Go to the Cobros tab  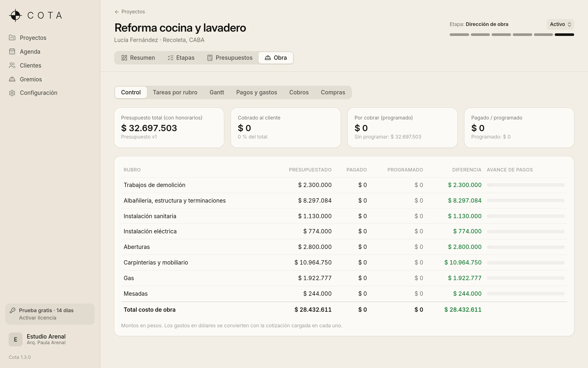pyautogui.click(x=299, y=92)
